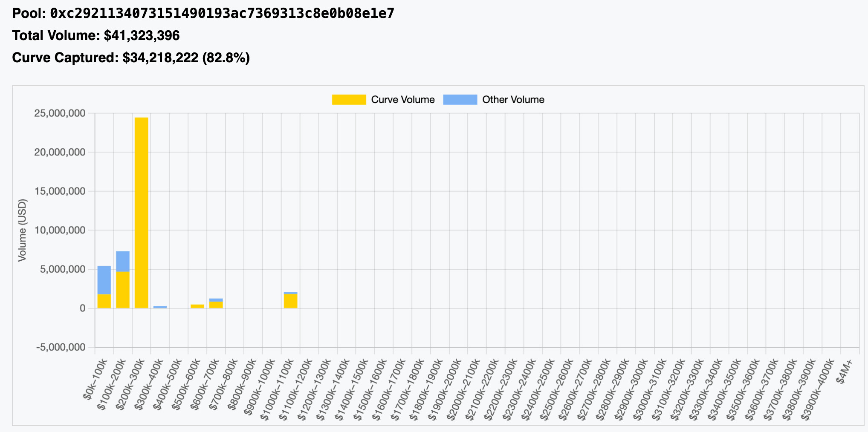The image size is (868, 432).
Task: Click the blue Other Volume legend swatch
Action: click(460, 100)
